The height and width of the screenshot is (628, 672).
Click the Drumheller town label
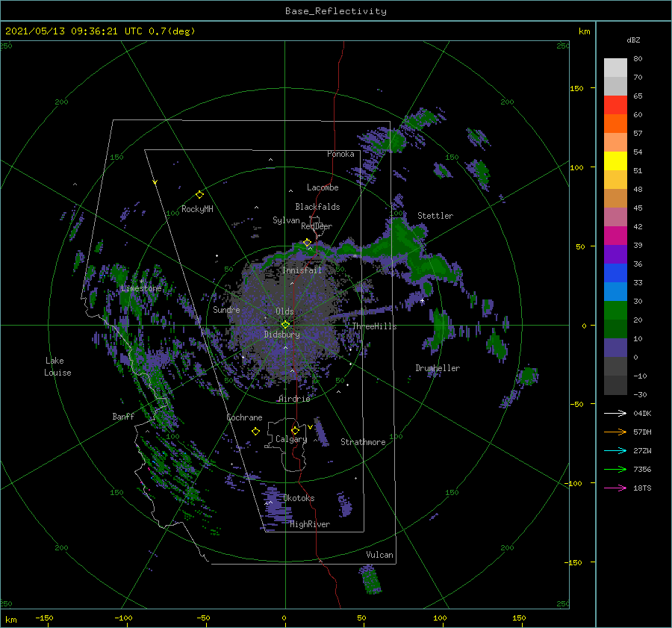(x=438, y=368)
